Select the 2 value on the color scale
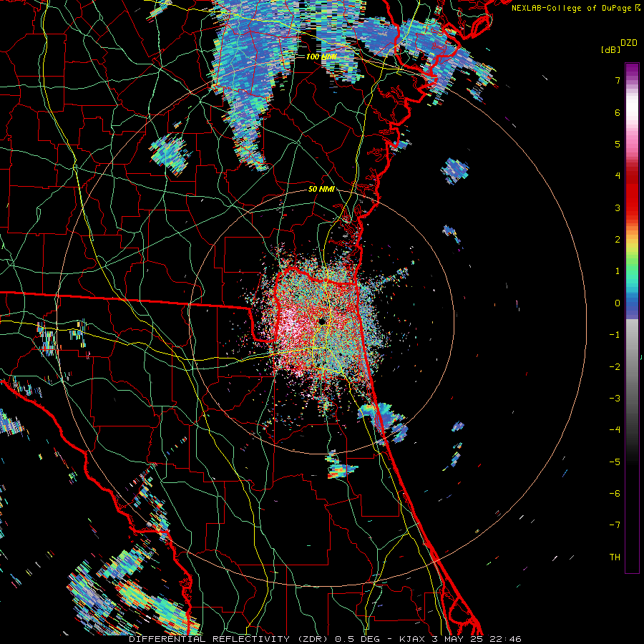The image size is (644, 644). point(618,240)
